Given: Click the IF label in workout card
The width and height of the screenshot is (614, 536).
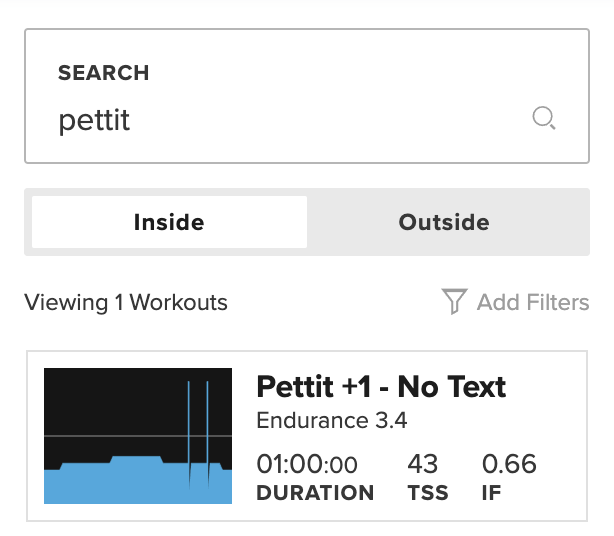Looking at the screenshot, I should [492, 493].
